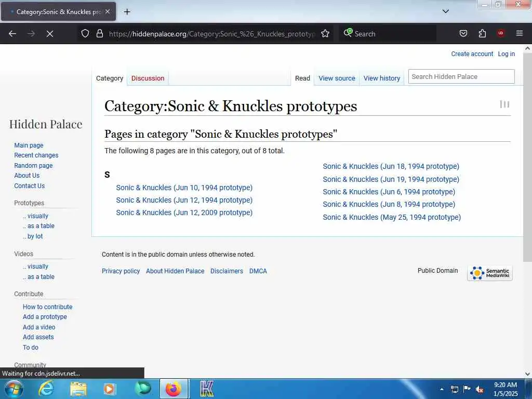Click Add assets link
The image size is (532, 399).
[x=38, y=337]
